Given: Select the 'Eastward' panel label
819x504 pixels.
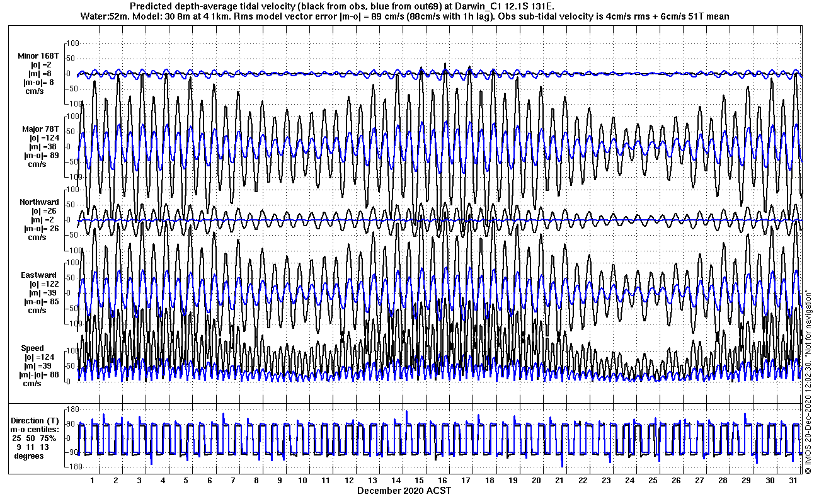Looking at the screenshot, I should pyautogui.click(x=38, y=275).
